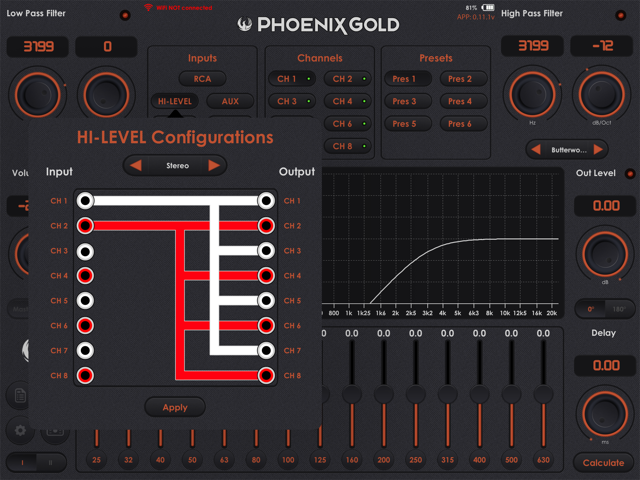
Task: Select channel CH 8
Action: tap(347, 146)
